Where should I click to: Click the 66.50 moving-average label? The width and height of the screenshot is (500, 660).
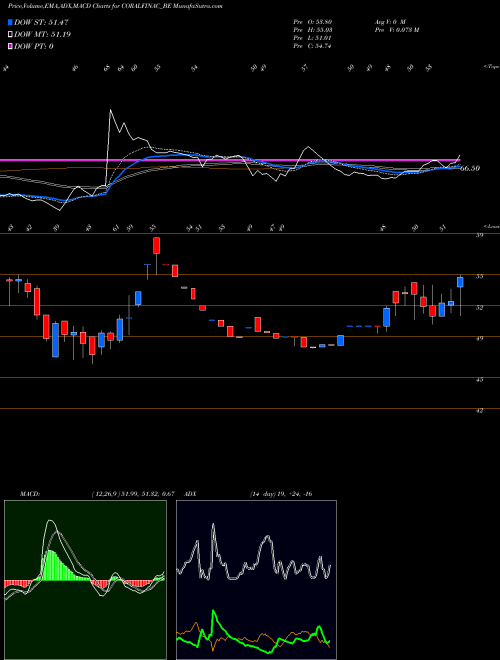470,168
